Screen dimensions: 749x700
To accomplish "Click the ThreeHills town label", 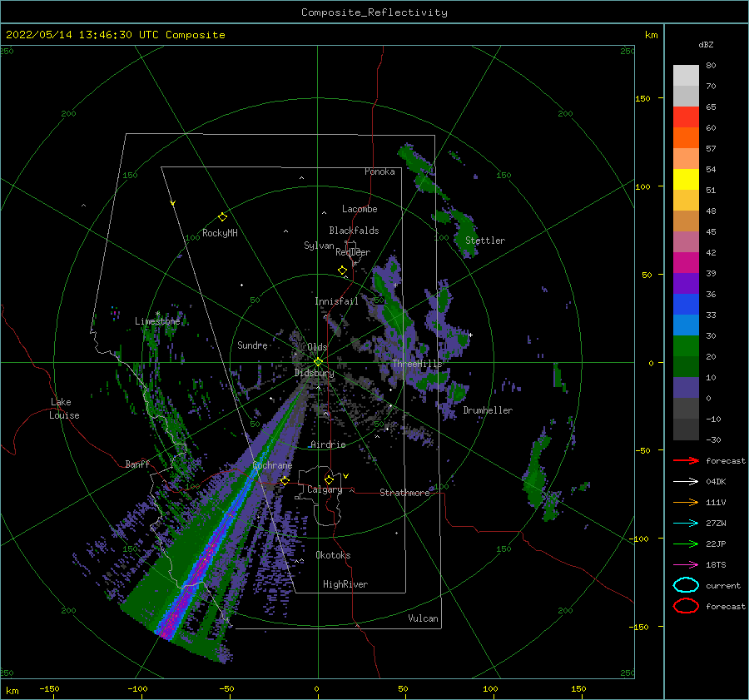I will (418, 364).
